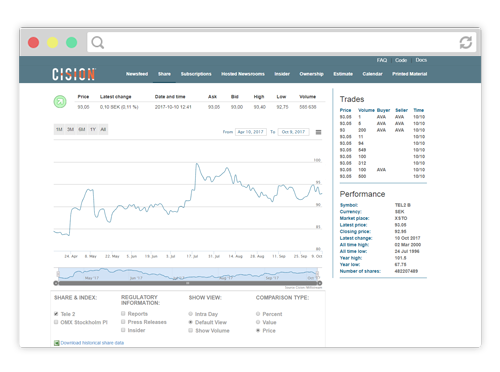Select the Value comparison type
500x372 pixels.
[x=258, y=322]
